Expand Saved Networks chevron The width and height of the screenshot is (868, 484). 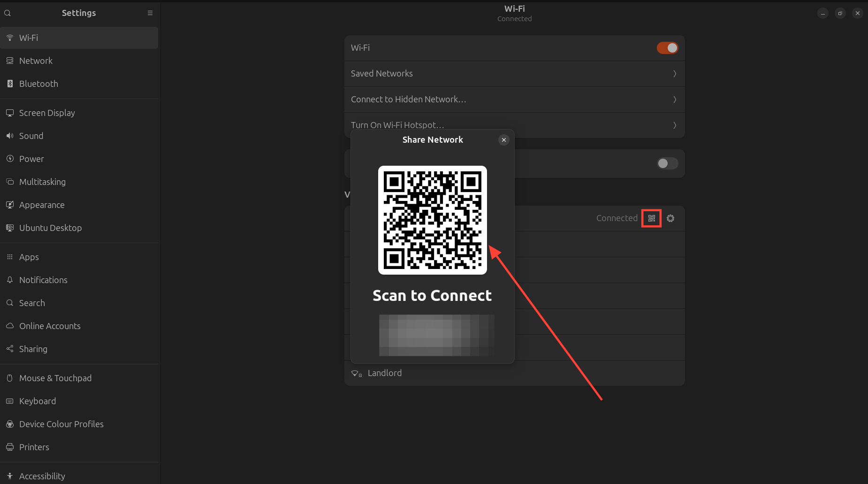pyautogui.click(x=675, y=74)
